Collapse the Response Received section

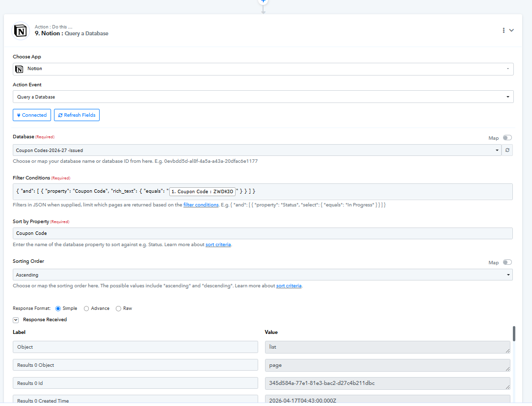click(16, 320)
